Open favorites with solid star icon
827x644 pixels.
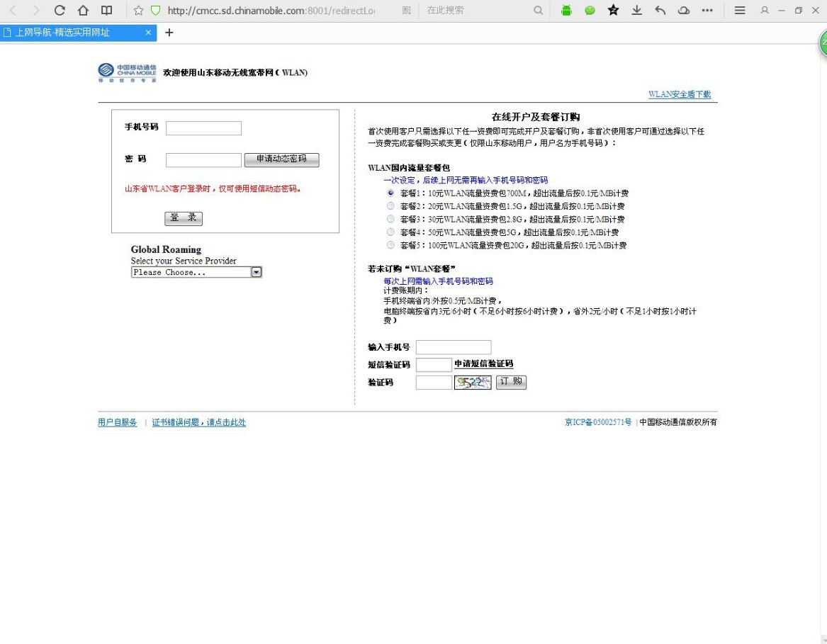pos(613,10)
